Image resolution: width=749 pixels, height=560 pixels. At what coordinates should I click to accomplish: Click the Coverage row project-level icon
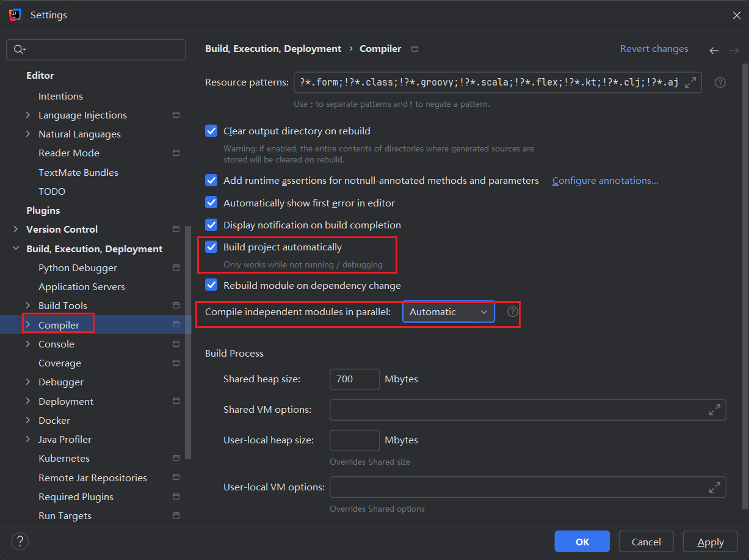click(x=176, y=363)
